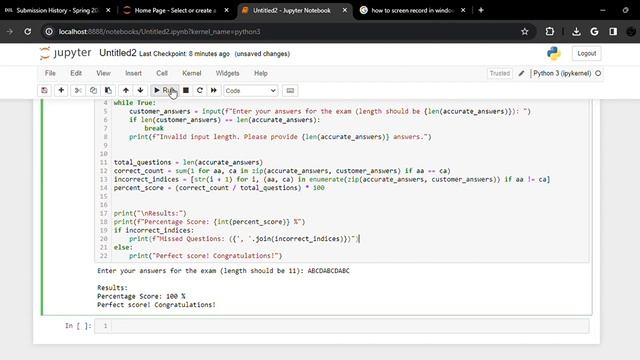Open the Edit menu
This screenshot has width=640, height=360.
pyautogui.click(x=76, y=73)
